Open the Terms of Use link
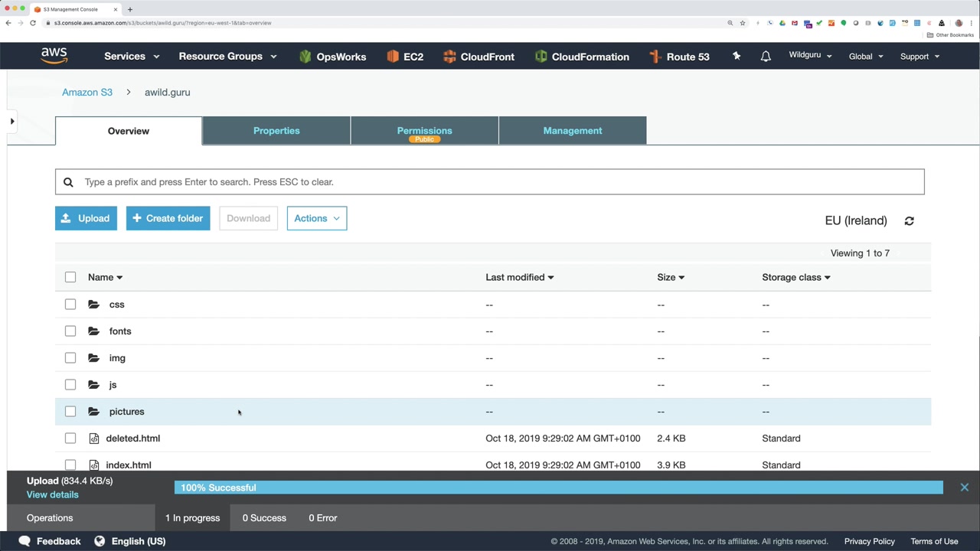980x551 pixels. point(934,541)
